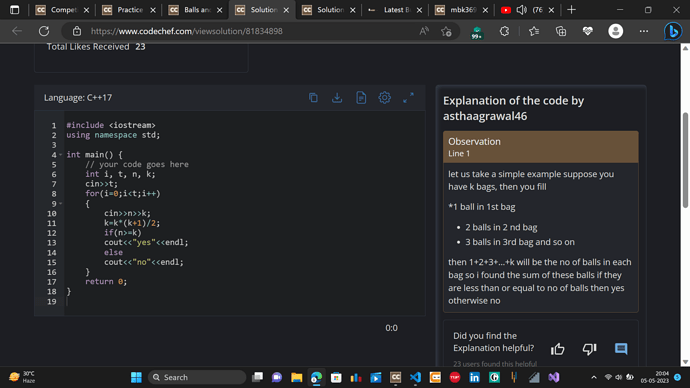The width and height of the screenshot is (690, 388).
Task: Close the Practice tab
Action: (153, 10)
